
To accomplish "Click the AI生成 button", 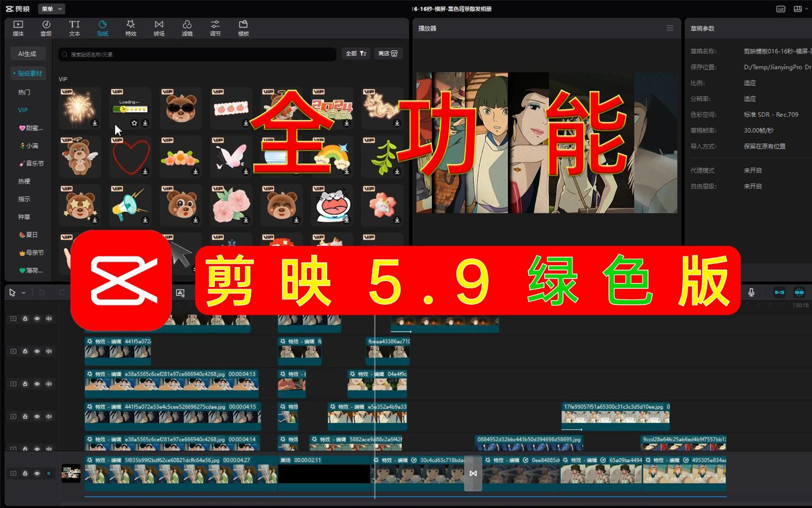I will [27, 54].
